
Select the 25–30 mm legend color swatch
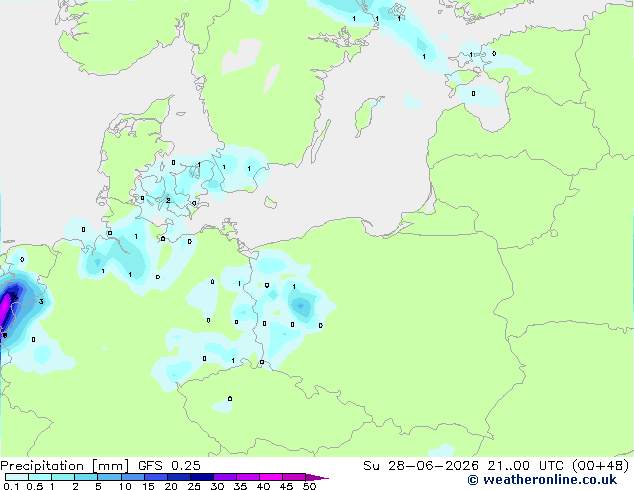point(201,477)
